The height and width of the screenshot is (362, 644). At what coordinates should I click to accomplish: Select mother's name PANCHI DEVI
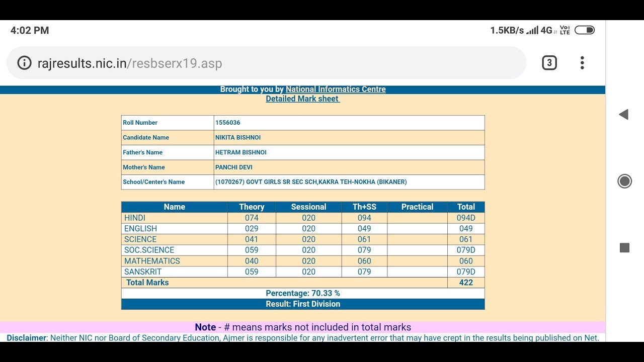234,167
